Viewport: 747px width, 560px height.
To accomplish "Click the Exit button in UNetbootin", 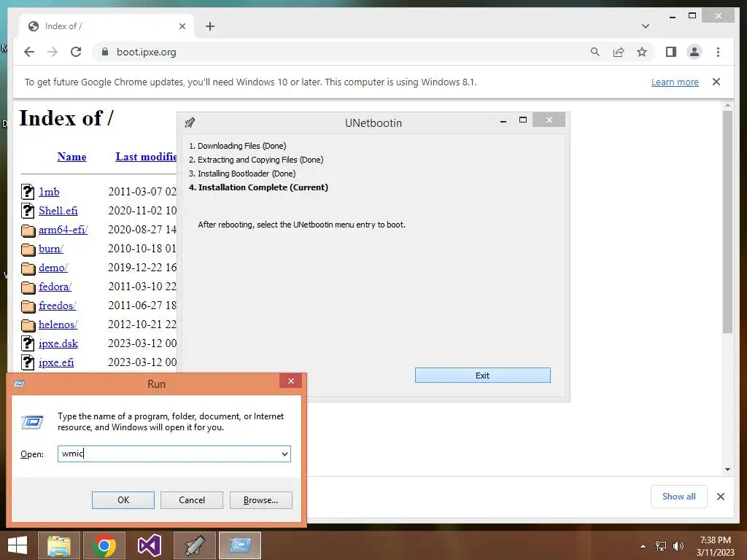I will coord(483,376).
